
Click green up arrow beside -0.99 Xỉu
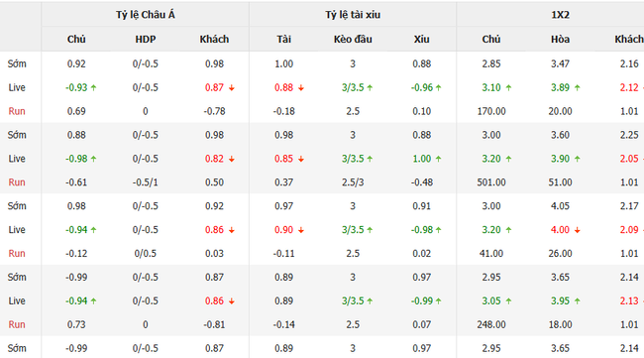(438, 300)
